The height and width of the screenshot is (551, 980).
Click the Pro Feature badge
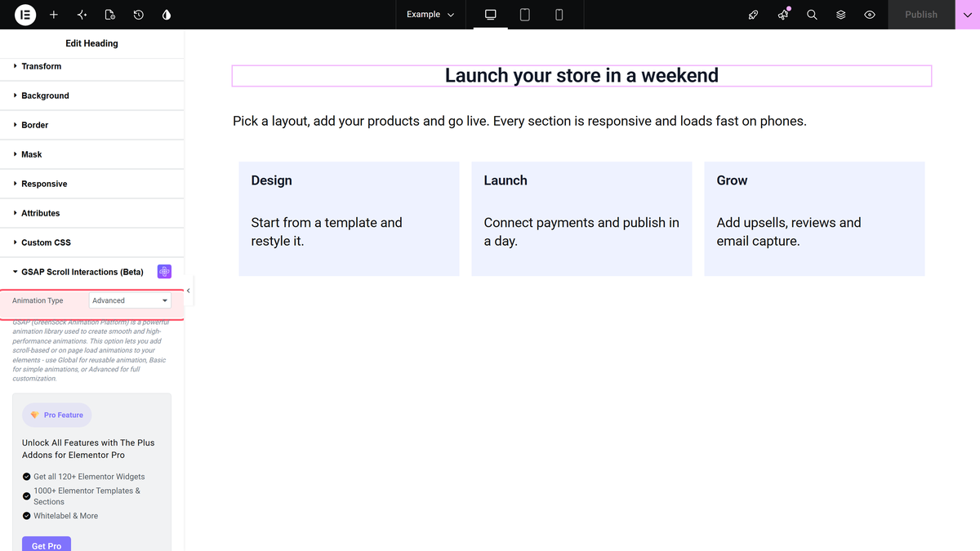(57, 415)
